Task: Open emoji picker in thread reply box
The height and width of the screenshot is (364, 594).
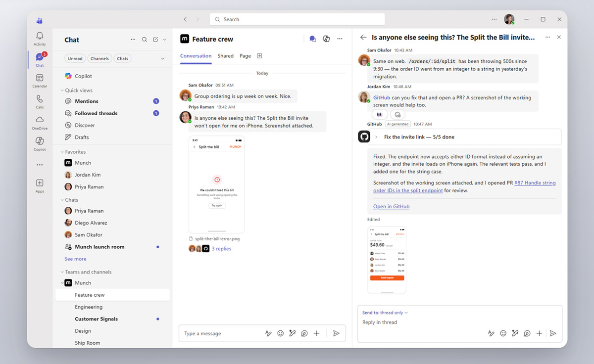Action: tap(503, 333)
